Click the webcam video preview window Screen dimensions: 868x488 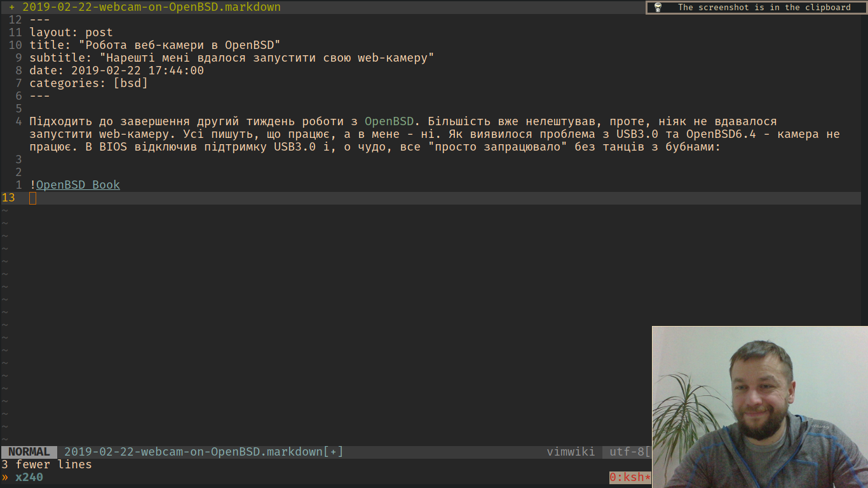coord(760,407)
